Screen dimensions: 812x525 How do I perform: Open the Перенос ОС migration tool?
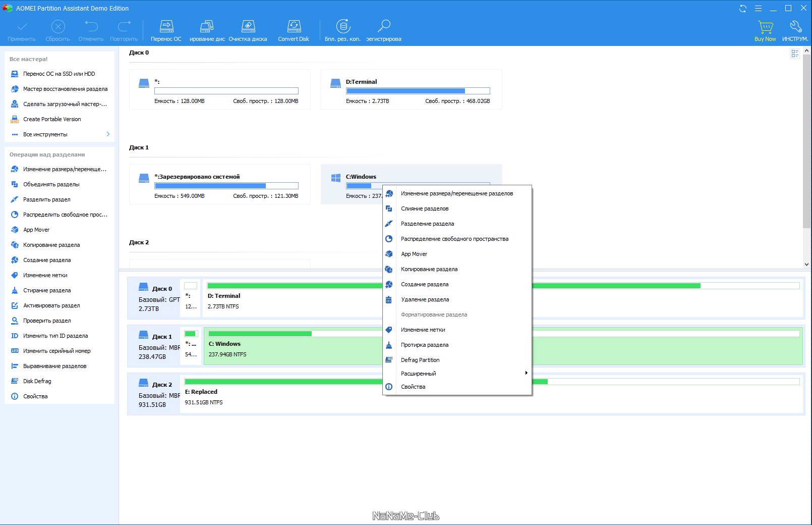(x=166, y=30)
